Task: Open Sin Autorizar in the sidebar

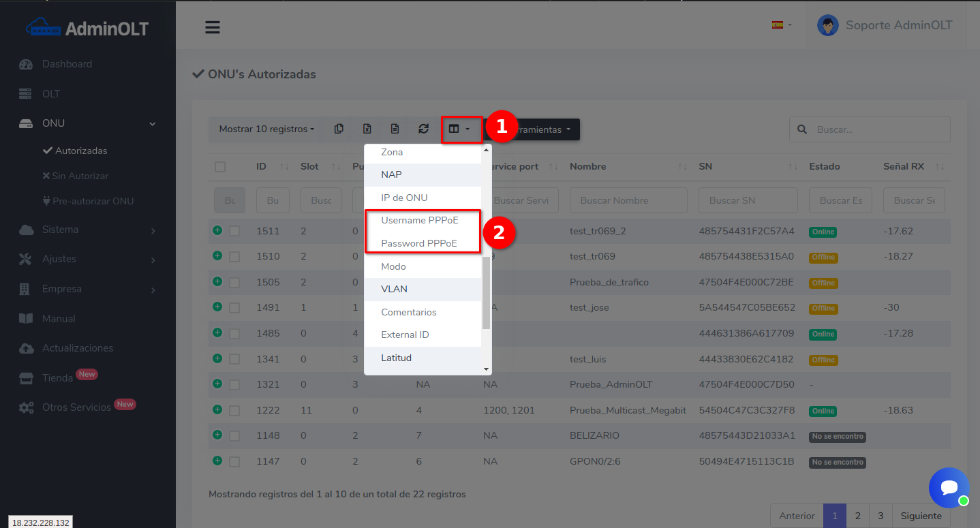Action: pos(80,176)
